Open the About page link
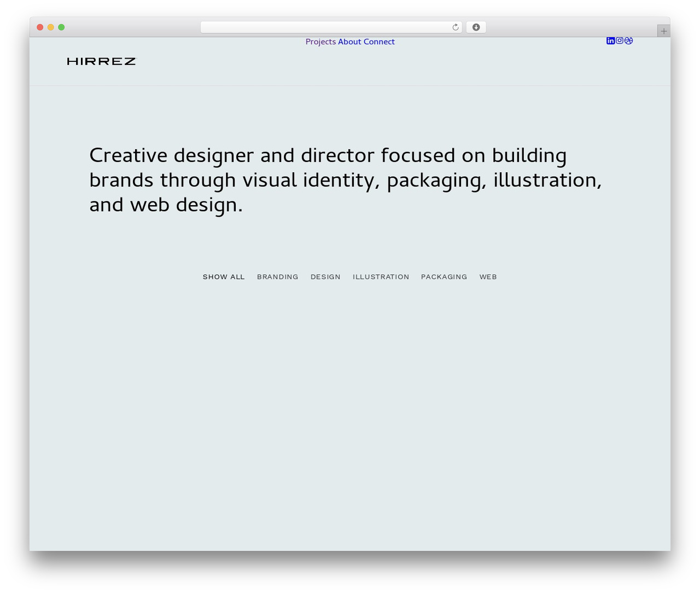 (349, 42)
